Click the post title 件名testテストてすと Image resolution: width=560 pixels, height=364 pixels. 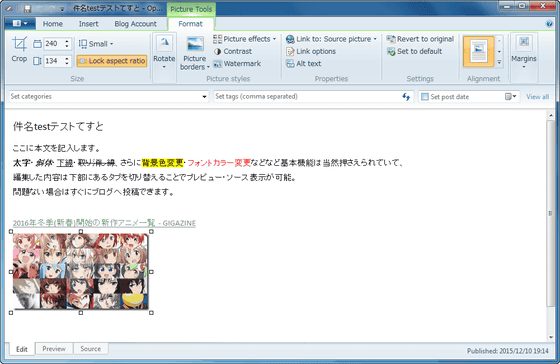tap(58, 126)
